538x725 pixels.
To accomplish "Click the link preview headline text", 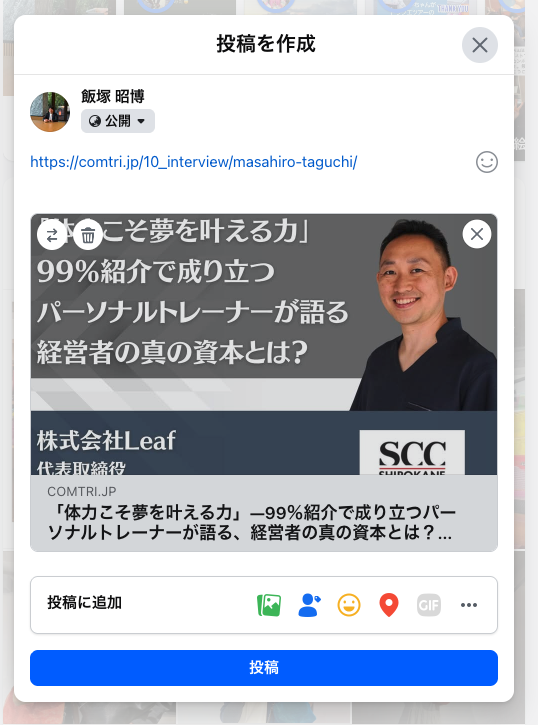I will coord(251,522).
